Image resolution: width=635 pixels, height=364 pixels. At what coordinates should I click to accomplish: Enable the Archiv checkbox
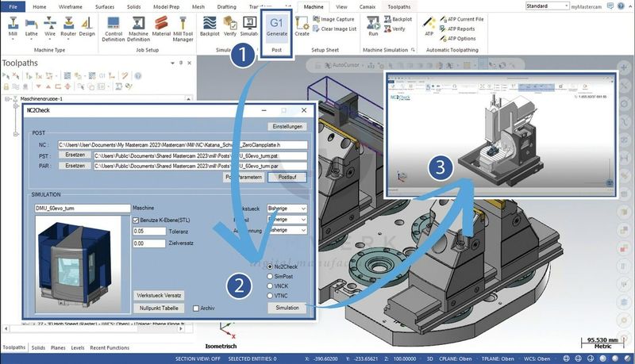point(196,308)
